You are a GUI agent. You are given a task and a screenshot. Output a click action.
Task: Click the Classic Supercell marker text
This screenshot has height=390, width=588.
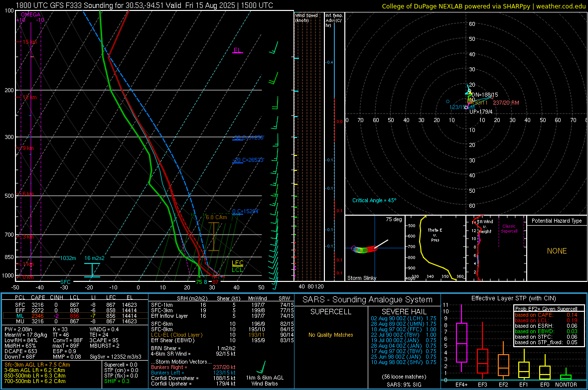pyautogui.click(x=509, y=229)
